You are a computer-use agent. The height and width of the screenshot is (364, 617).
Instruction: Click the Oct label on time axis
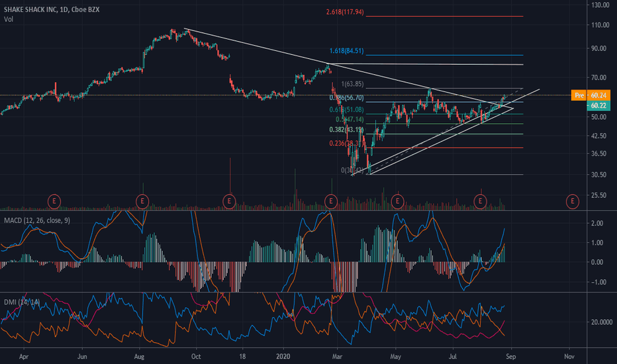[x=195, y=357]
